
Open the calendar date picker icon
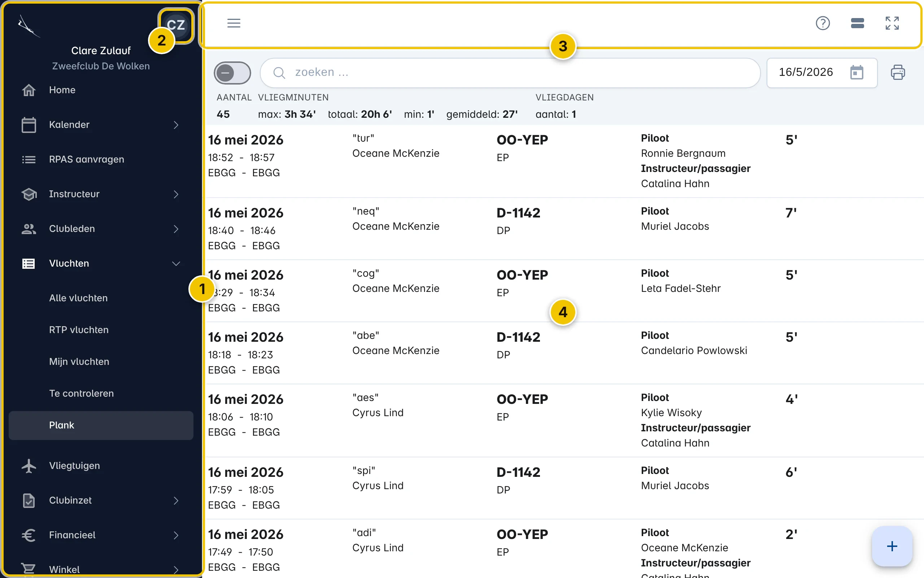tap(857, 72)
